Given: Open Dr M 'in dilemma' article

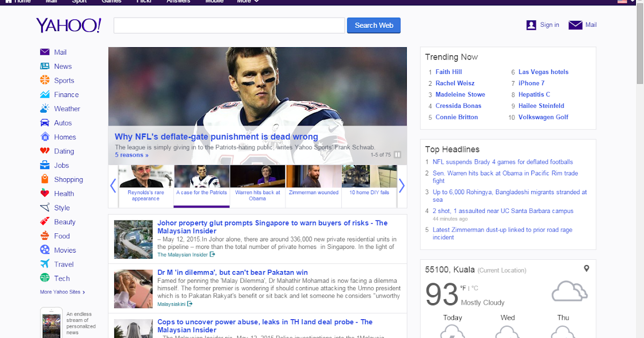Looking at the screenshot, I should pos(232,273).
